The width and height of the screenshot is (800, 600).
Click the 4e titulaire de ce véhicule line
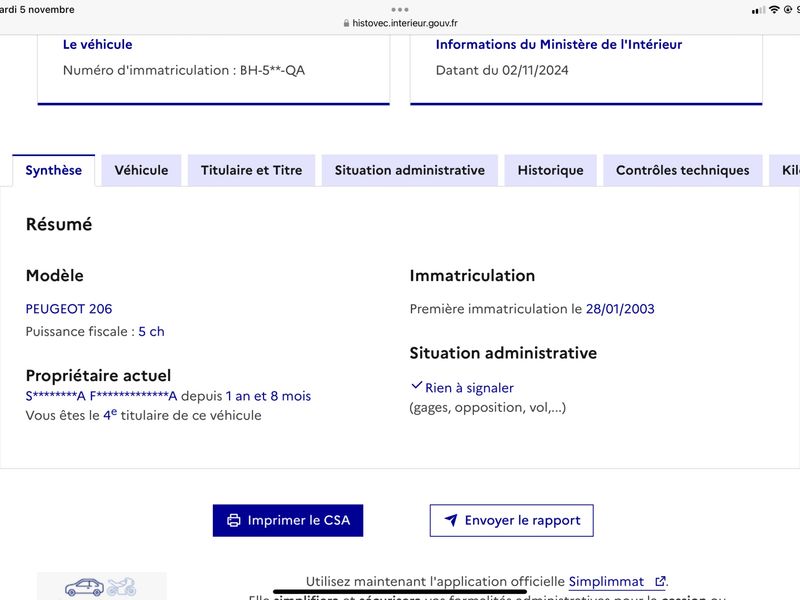point(143,415)
